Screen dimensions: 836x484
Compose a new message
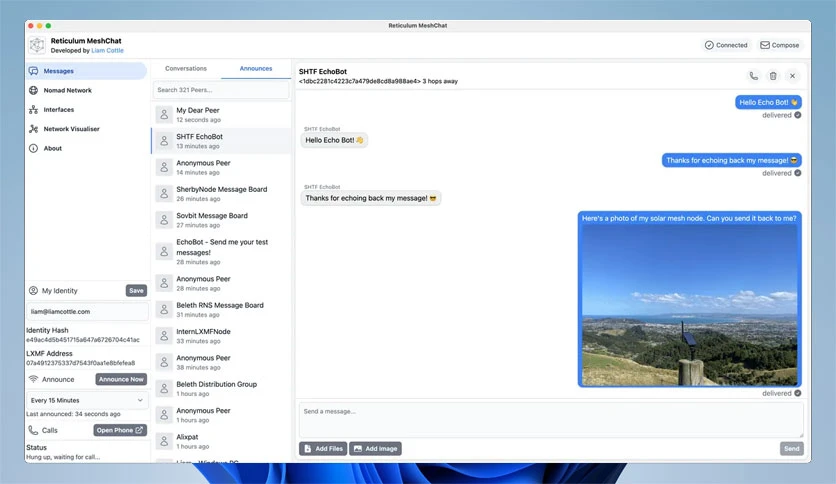(x=779, y=45)
